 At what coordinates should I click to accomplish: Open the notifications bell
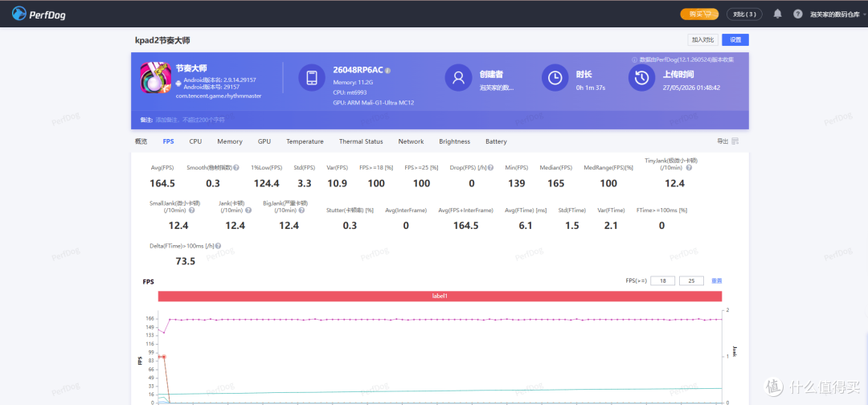click(x=778, y=14)
